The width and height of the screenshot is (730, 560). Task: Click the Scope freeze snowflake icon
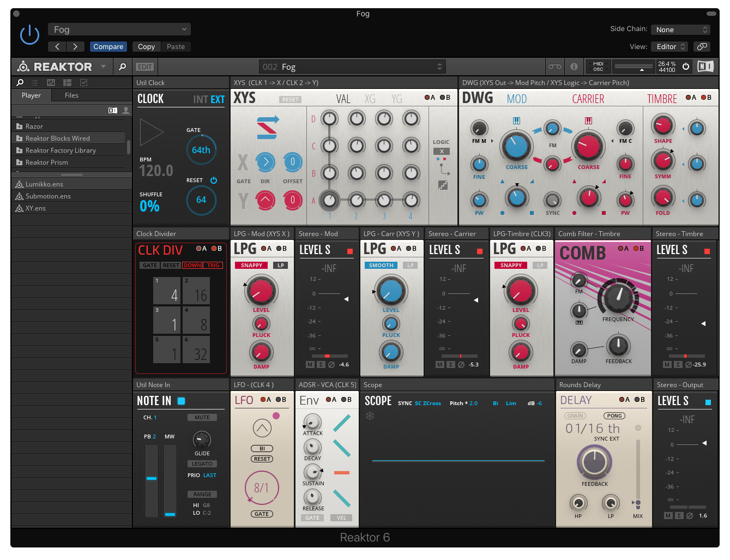(370, 416)
